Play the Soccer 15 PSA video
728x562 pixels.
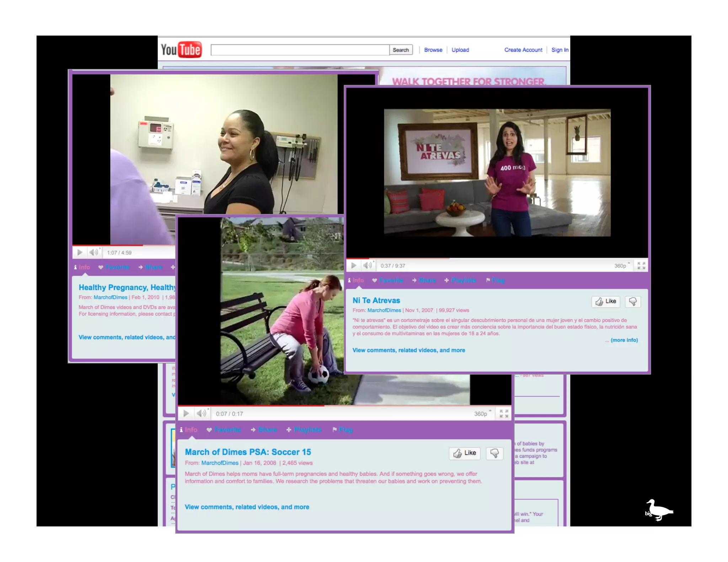coord(186,414)
